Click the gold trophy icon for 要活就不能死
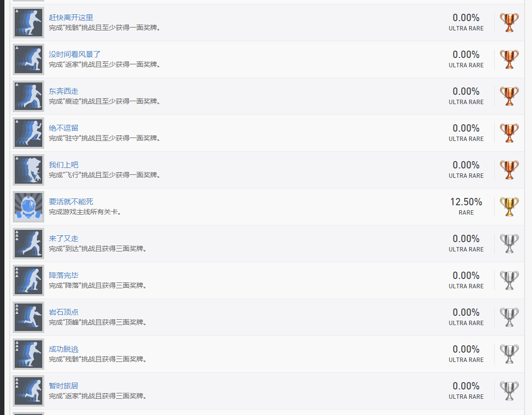The image size is (532, 415). [x=509, y=207]
